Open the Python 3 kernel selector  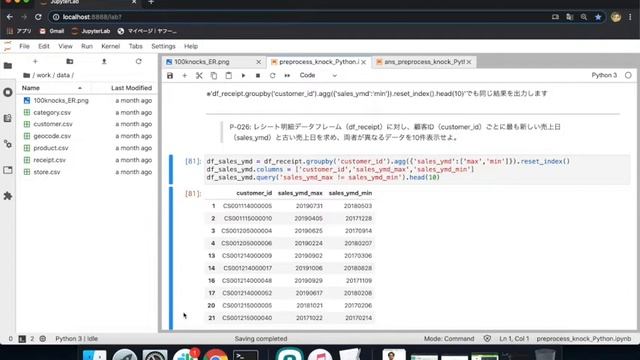tap(604, 75)
